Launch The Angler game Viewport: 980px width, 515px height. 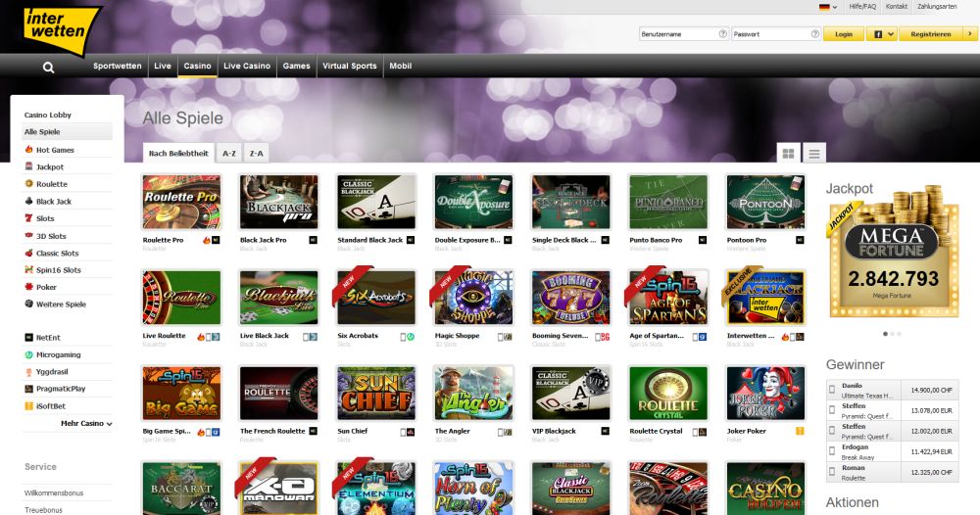click(x=473, y=394)
